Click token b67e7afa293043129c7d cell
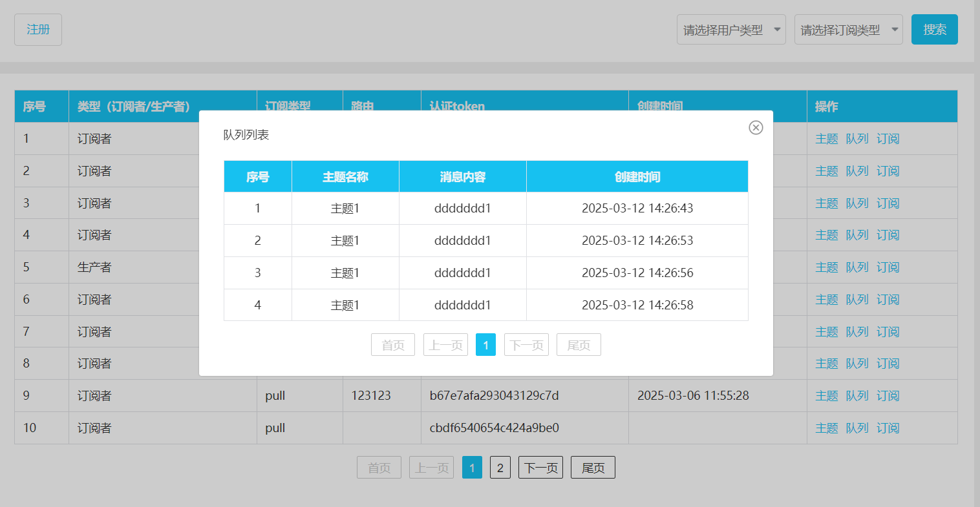The width and height of the screenshot is (980, 507). (494, 396)
